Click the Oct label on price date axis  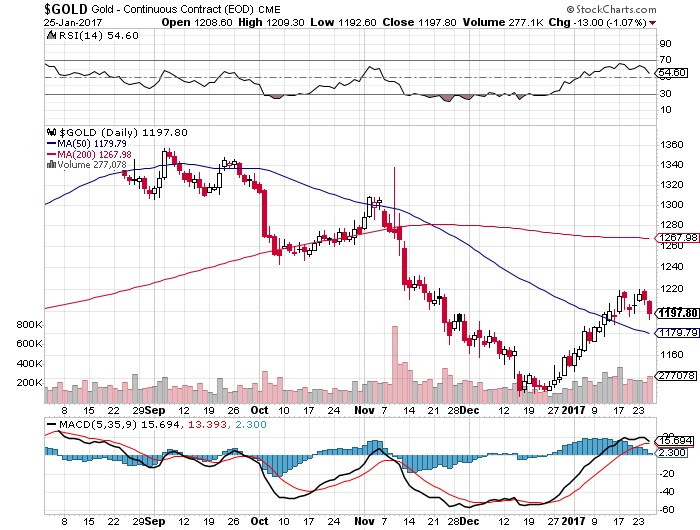coord(259,410)
